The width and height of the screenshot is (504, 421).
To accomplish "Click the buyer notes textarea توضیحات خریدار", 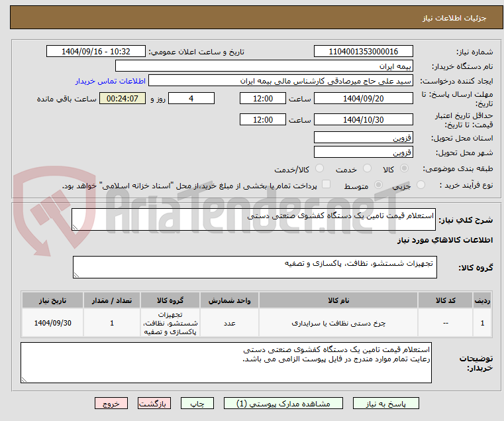I will coord(226,363).
